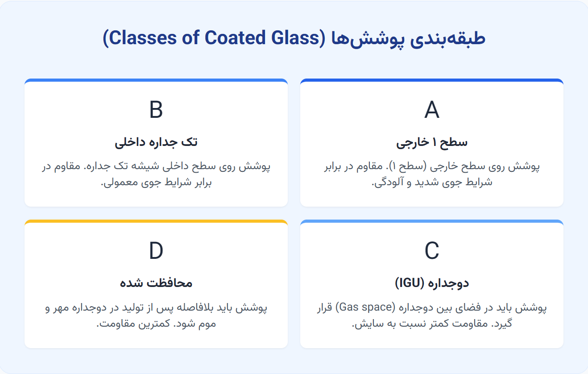Viewport: 588px width, 374px height.
Task: Click the class B description paragraph
Action: point(156,174)
